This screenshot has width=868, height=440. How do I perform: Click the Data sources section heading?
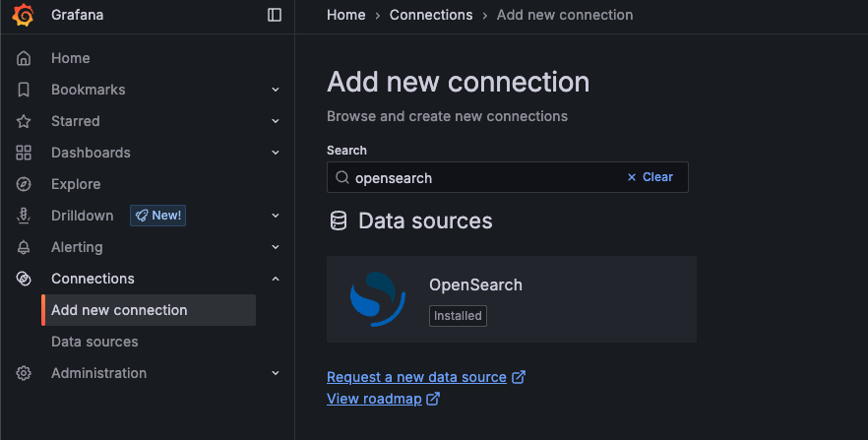click(425, 221)
